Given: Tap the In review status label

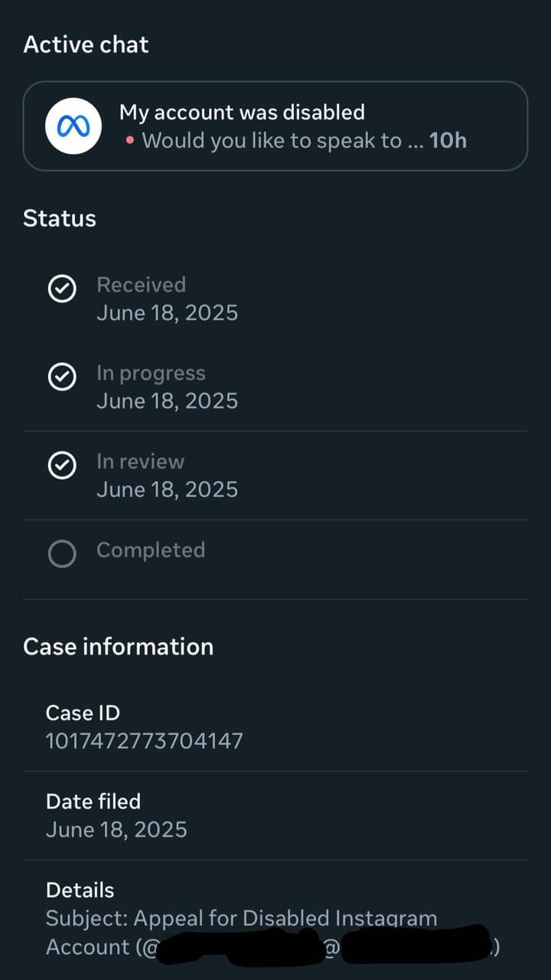Looking at the screenshot, I should coord(140,462).
